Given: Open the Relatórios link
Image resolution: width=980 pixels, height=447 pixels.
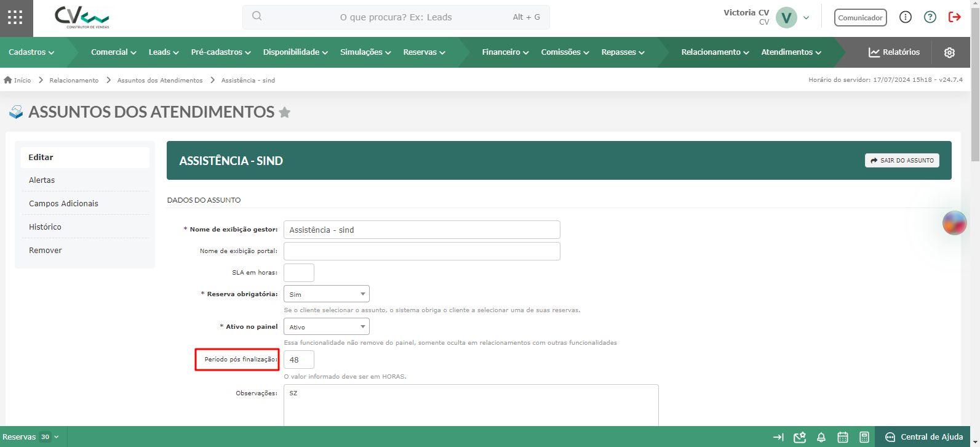Looking at the screenshot, I should (x=894, y=52).
